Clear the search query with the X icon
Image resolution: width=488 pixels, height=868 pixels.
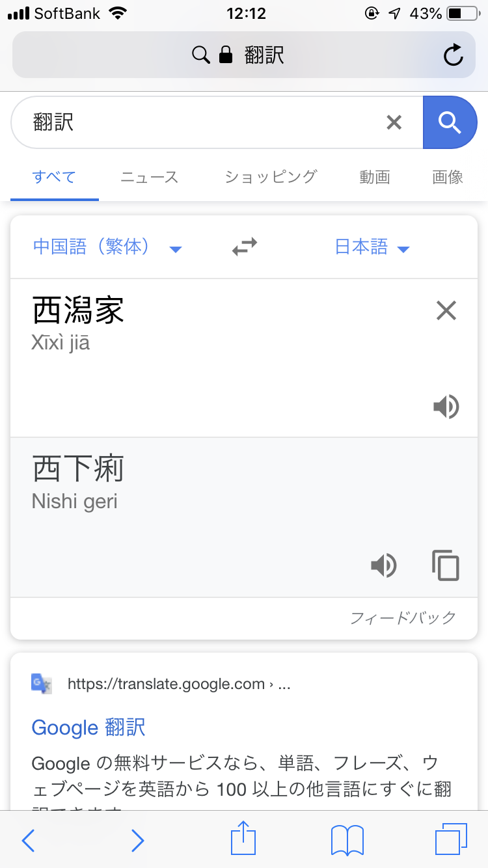point(394,122)
